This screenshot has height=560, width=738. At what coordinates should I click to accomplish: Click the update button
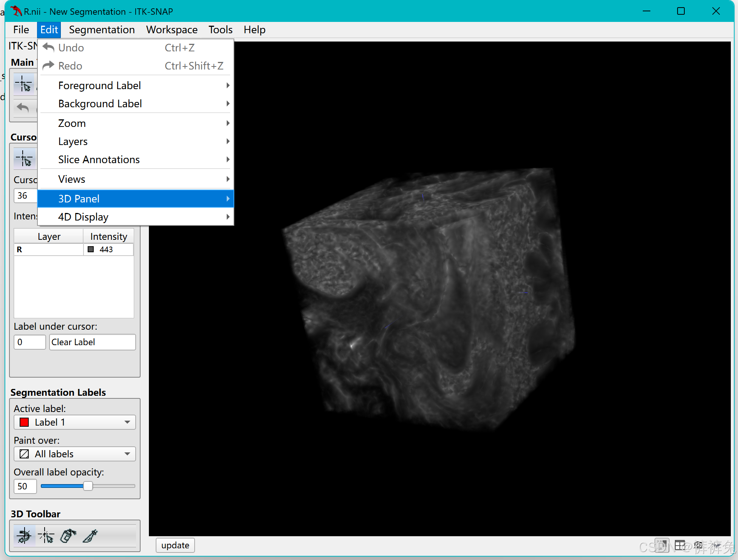(x=176, y=545)
